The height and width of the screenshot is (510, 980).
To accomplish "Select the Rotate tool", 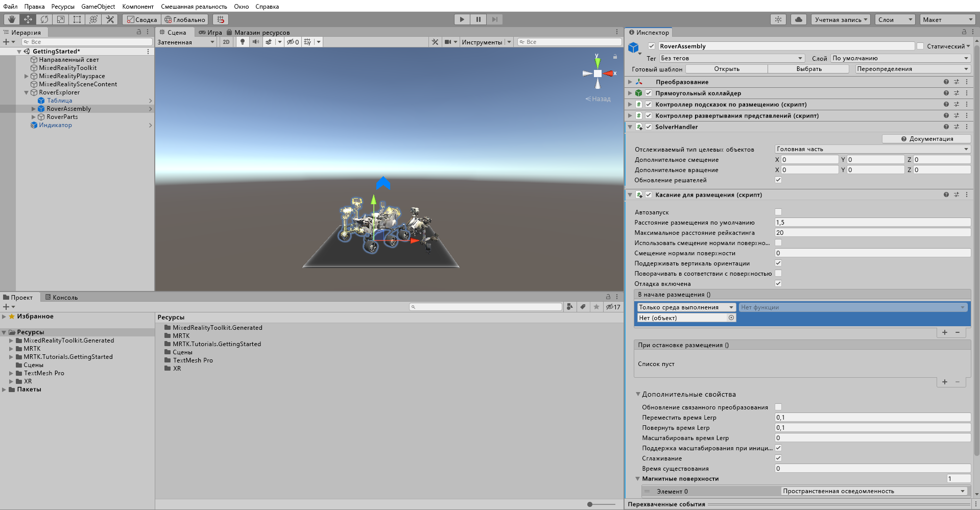I will tap(44, 19).
